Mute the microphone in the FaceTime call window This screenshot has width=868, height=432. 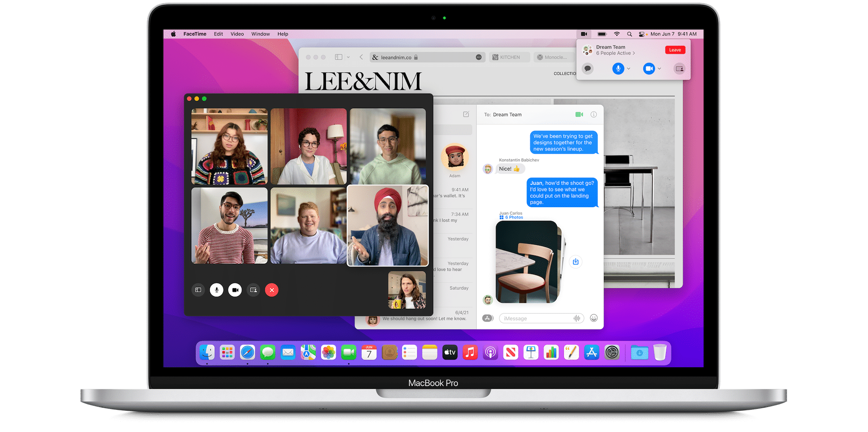pos(217,290)
